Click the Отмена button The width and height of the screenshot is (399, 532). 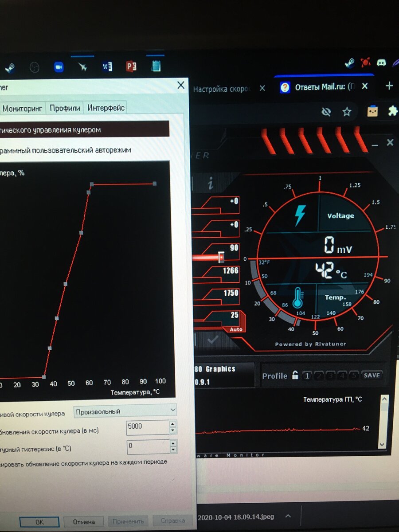(84, 522)
